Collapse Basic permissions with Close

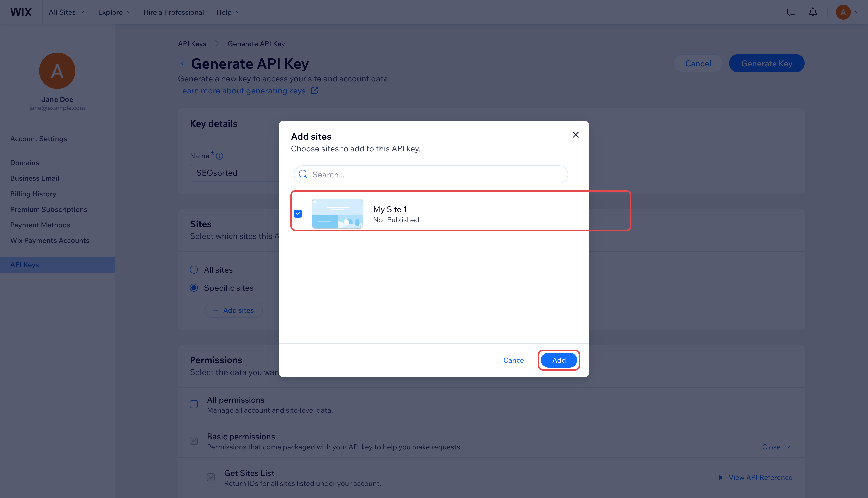click(776, 447)
